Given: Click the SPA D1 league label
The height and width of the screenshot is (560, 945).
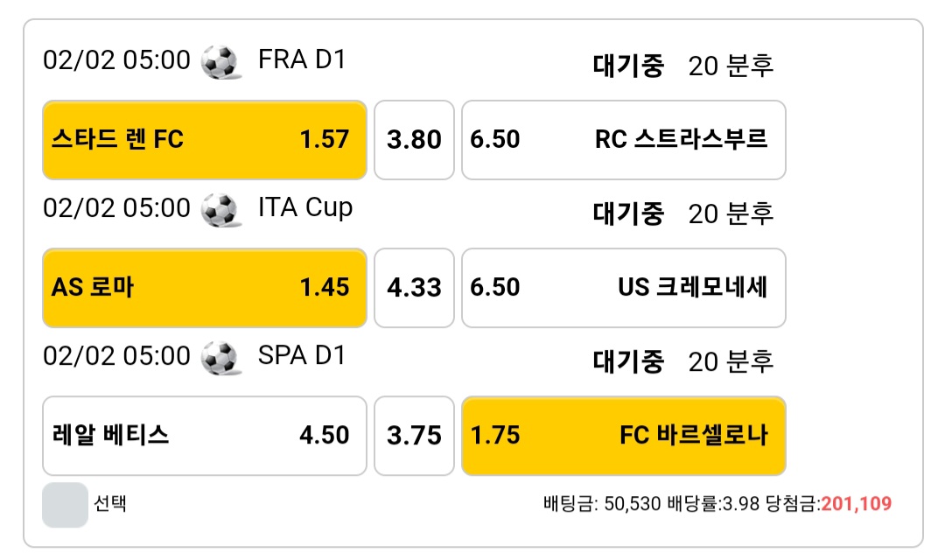Looking at the screenshot, I should click(x=302, y=355).
